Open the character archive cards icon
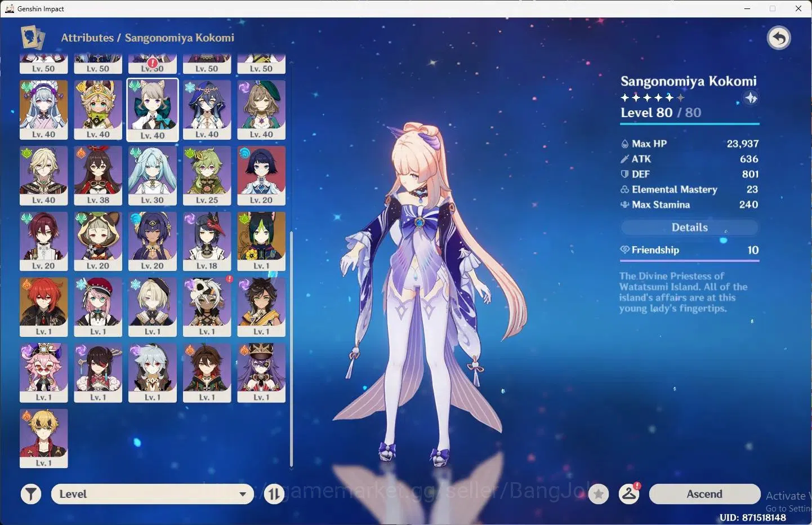 (x=33, y=38)
